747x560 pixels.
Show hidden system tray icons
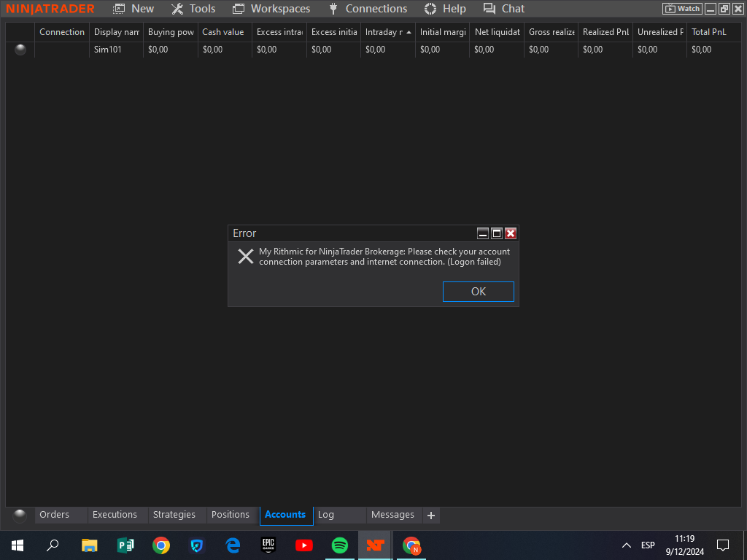pos(627,545)
